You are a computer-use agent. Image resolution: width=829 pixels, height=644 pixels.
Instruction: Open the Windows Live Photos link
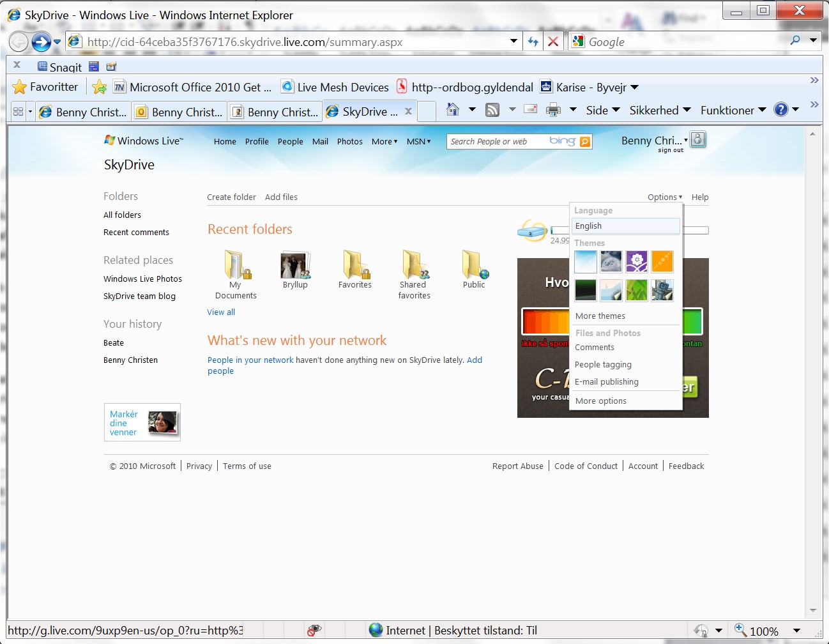coord(142,279)
